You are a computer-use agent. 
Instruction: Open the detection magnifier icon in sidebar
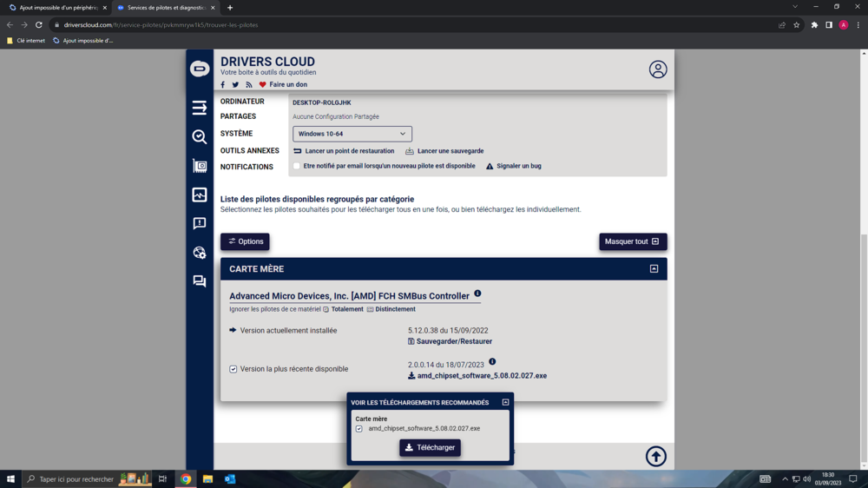(x=200, y=137)
